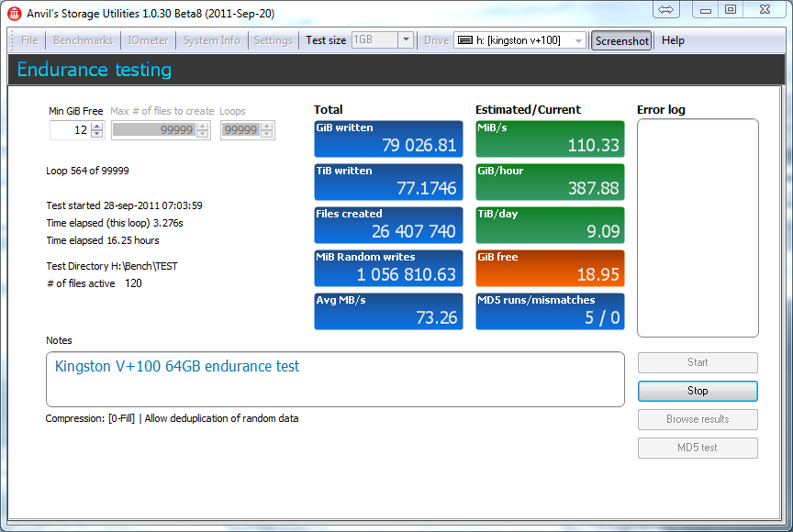This screenshot has height=532, width=793.
Task: Click 'Loop 564 of 99999' text
Action: (x=87, y=171)
